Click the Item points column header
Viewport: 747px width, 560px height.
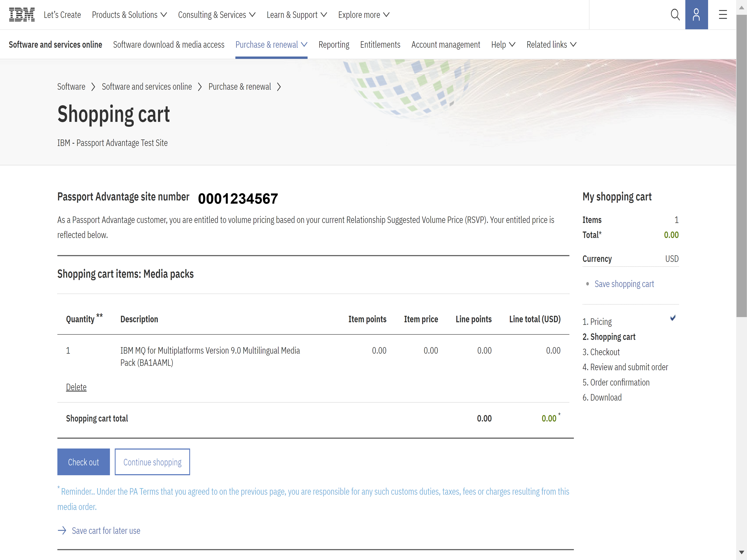click(x=367, y=319)
